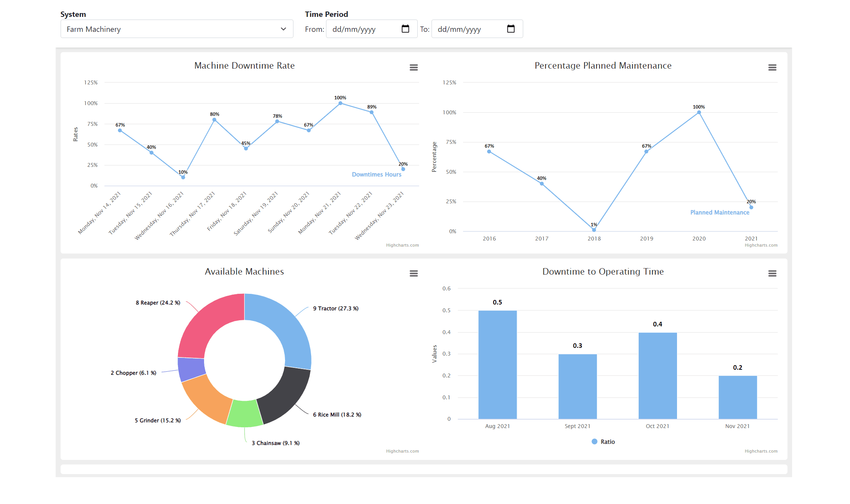The image size is (850, 504).
Task: Toggle the Downtimes Hours series label
Action: click(x=376, y=175)
